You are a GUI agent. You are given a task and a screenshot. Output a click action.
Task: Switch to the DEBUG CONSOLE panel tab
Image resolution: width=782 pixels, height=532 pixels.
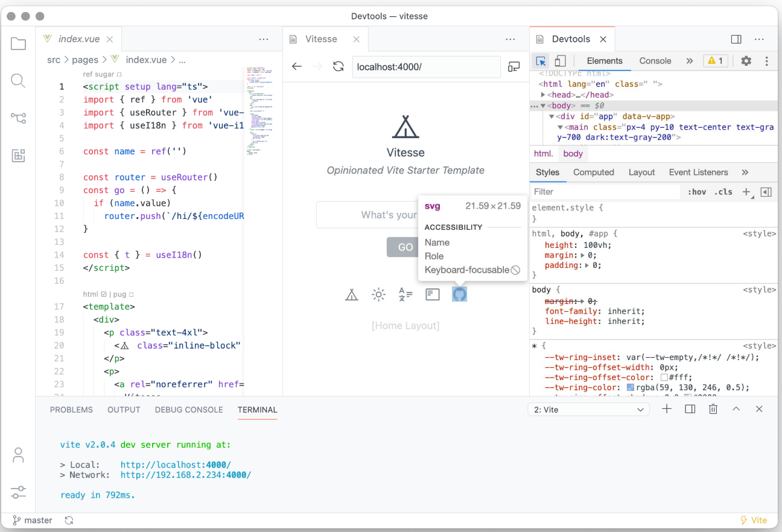coord(189,410)
